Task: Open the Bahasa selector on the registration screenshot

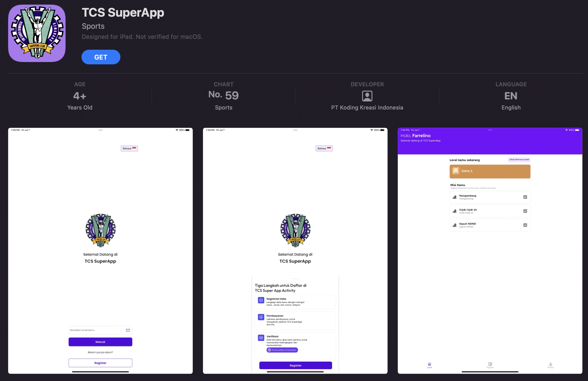Action: (x=324, y=148)
